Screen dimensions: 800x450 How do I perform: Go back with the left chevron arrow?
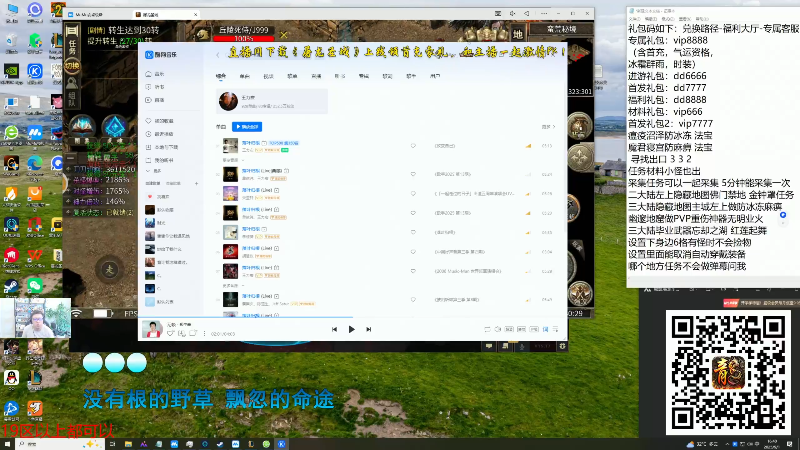pos(218,55)
